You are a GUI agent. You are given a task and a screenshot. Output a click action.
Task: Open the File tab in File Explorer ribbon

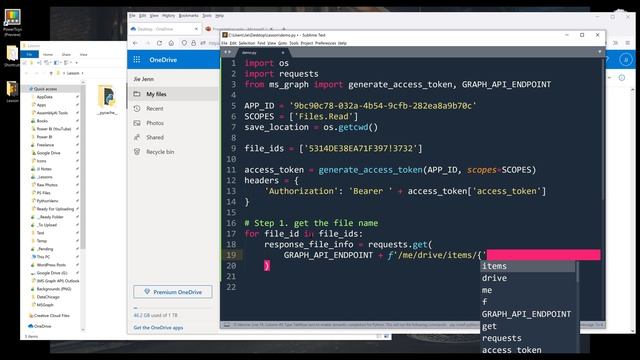pyautogui.click(x=29, y=54)
